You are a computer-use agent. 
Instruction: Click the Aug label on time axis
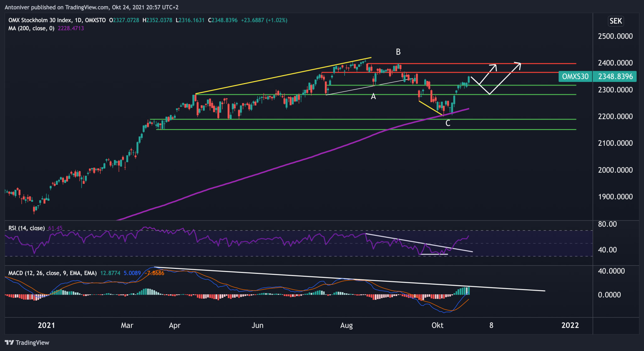tap(346, 325)
